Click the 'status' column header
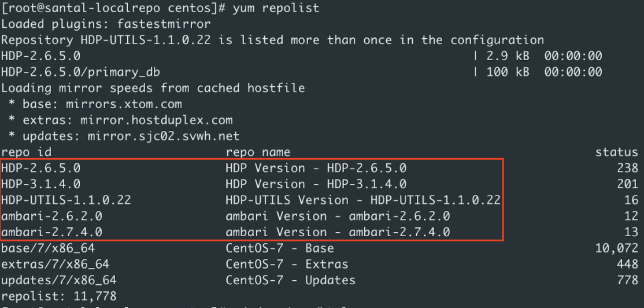The width and height of the screenshot is (644, 308). pyautogui.click(x=616, y=152)
